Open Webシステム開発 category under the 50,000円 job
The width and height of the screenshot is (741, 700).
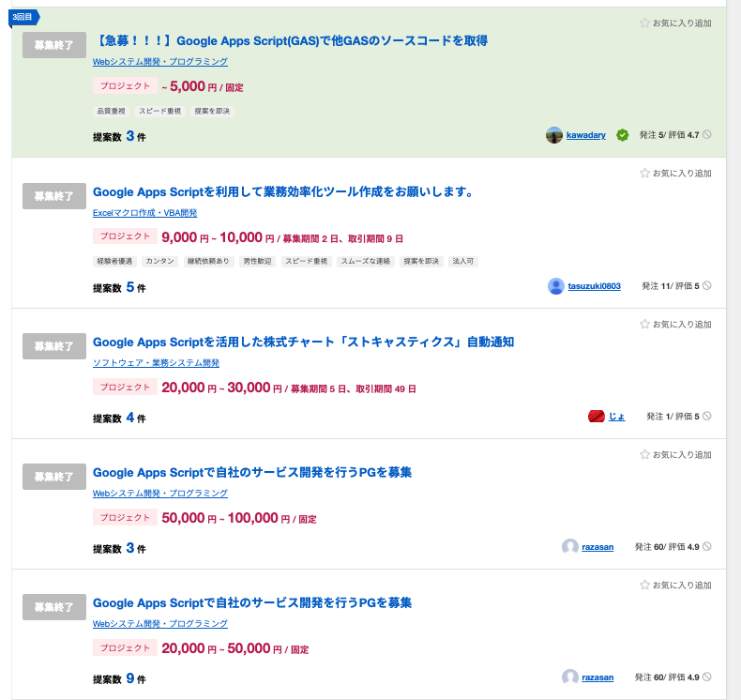[x=160, y=493]
